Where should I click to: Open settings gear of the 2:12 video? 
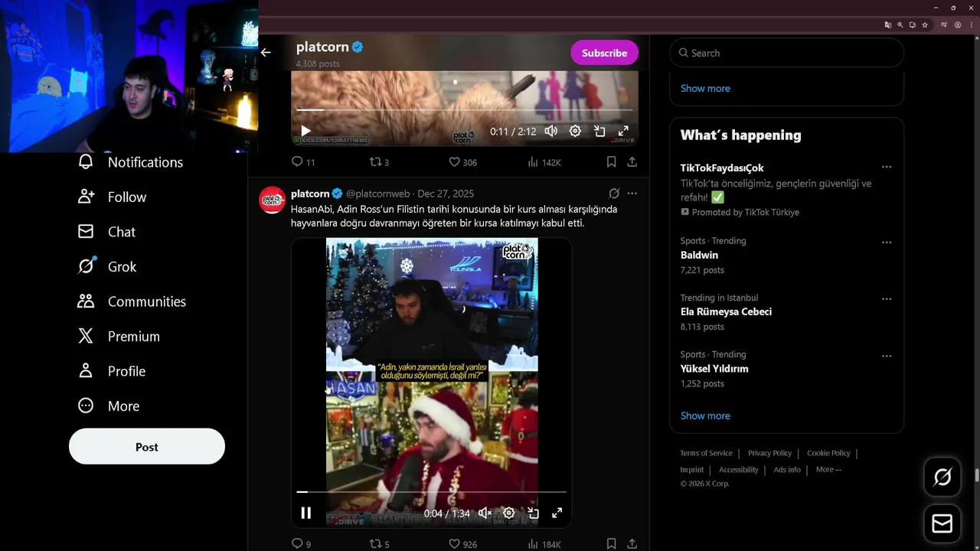click(x=575, y=132)
